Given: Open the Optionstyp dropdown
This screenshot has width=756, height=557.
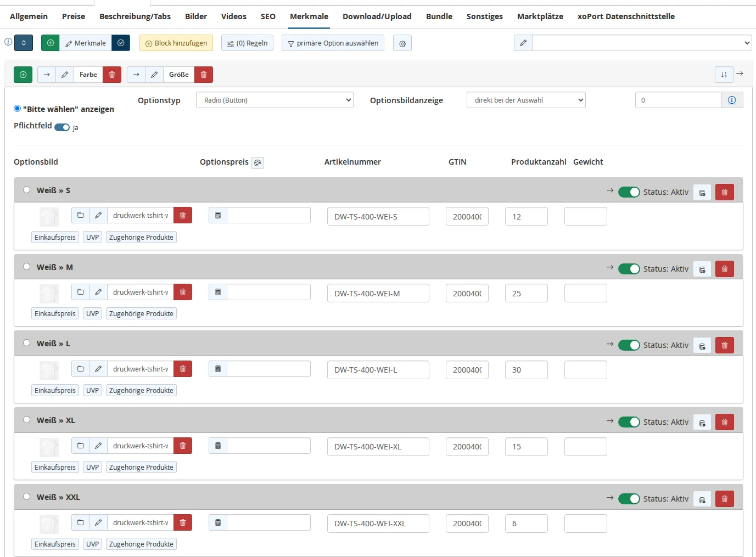Looking at the screenshot, I should pos(275,100).
